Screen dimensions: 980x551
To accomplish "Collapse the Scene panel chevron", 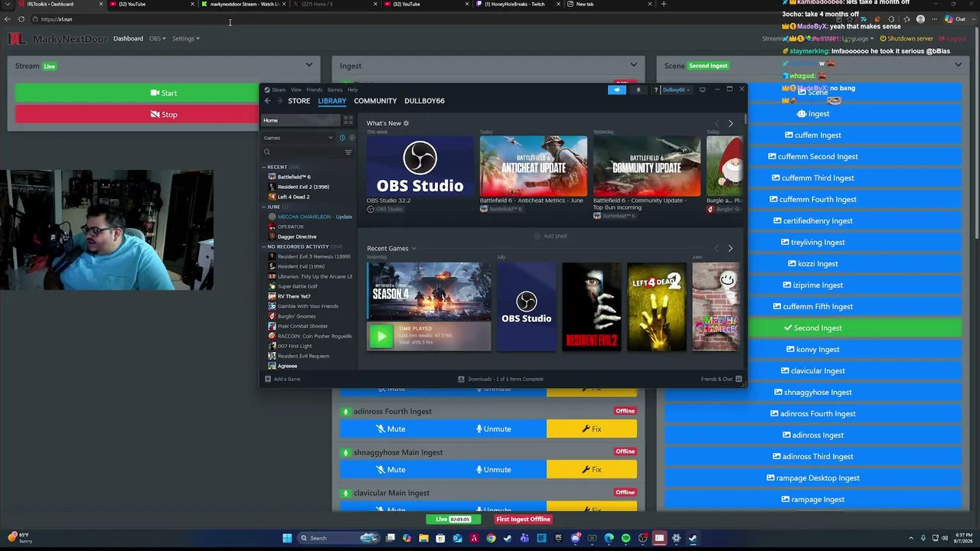I will pos(958,65).
